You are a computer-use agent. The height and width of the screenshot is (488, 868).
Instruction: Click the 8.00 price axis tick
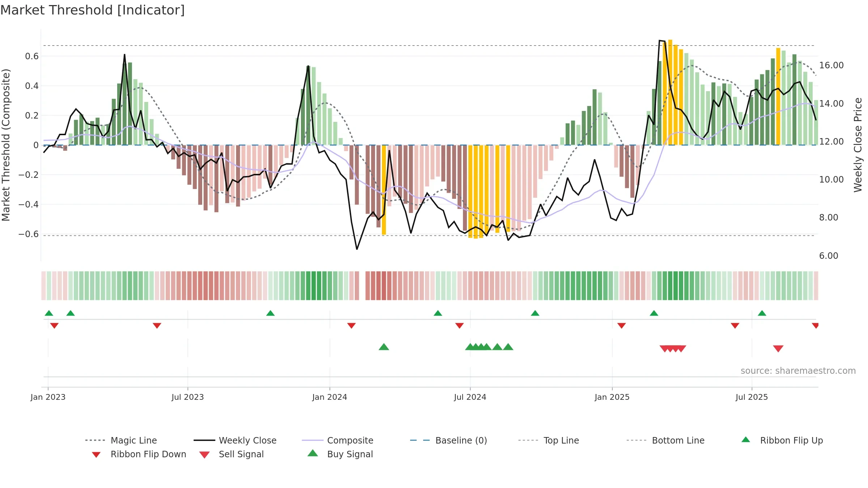(829, 217)
